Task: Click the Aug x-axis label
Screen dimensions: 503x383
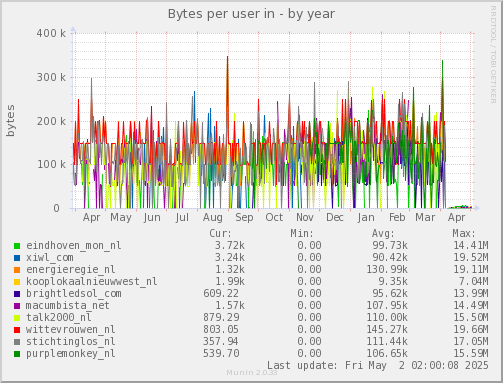Action: [x=213, y=218]
